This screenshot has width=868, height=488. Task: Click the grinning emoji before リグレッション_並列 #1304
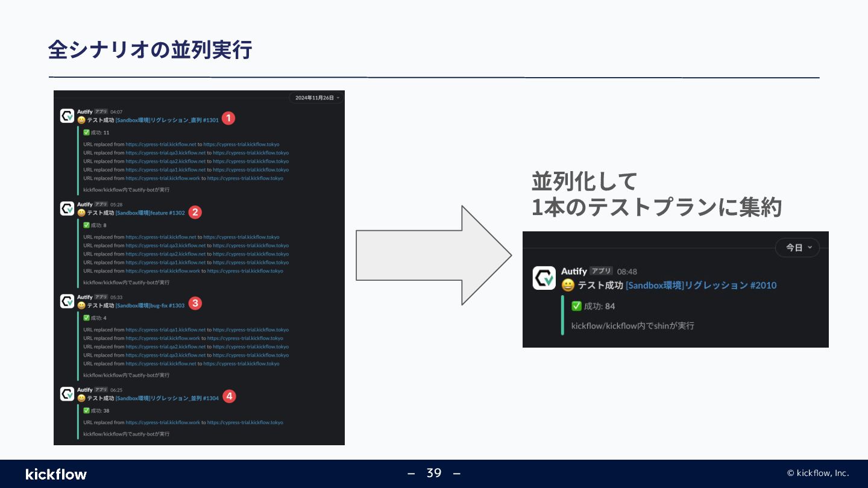pos(81,398)
